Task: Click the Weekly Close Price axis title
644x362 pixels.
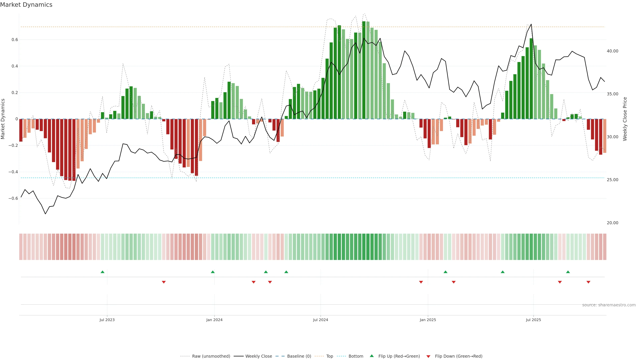Action: pos(625,119)
